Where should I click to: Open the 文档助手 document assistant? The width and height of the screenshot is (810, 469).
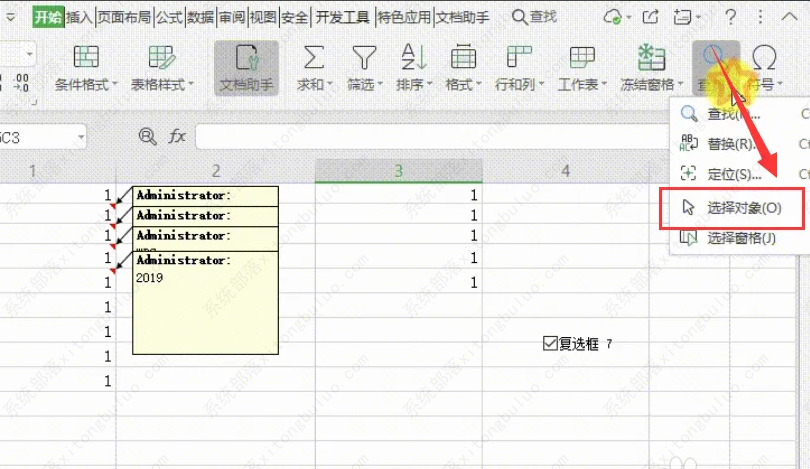click(246, 68)
